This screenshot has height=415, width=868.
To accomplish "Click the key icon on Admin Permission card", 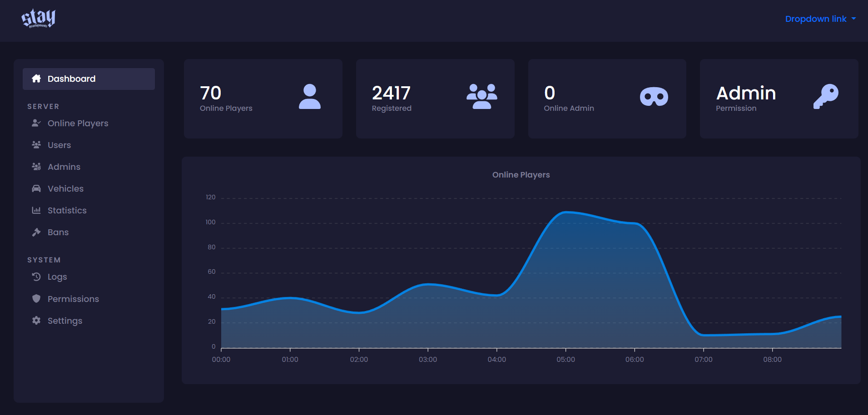I will click(826, 96).
